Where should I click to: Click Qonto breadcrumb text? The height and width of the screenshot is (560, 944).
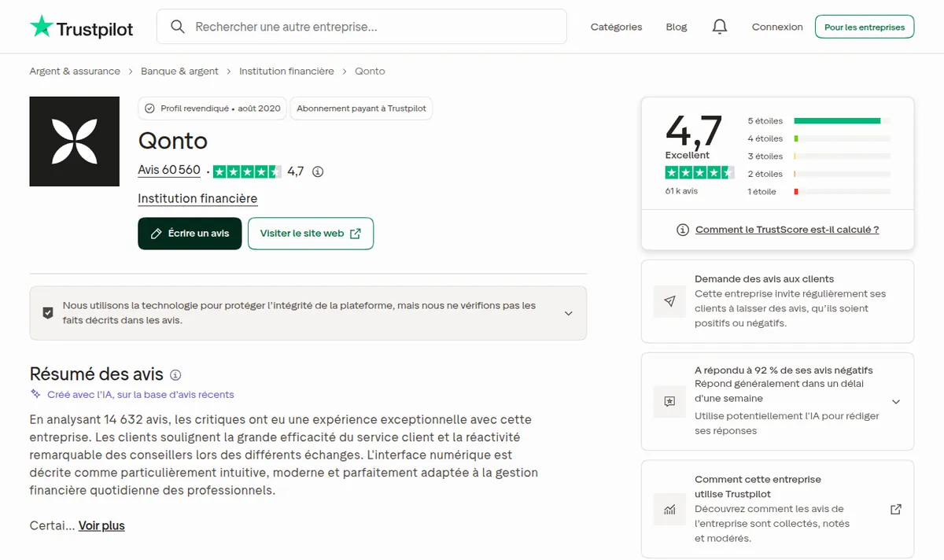tap(370, 71)
